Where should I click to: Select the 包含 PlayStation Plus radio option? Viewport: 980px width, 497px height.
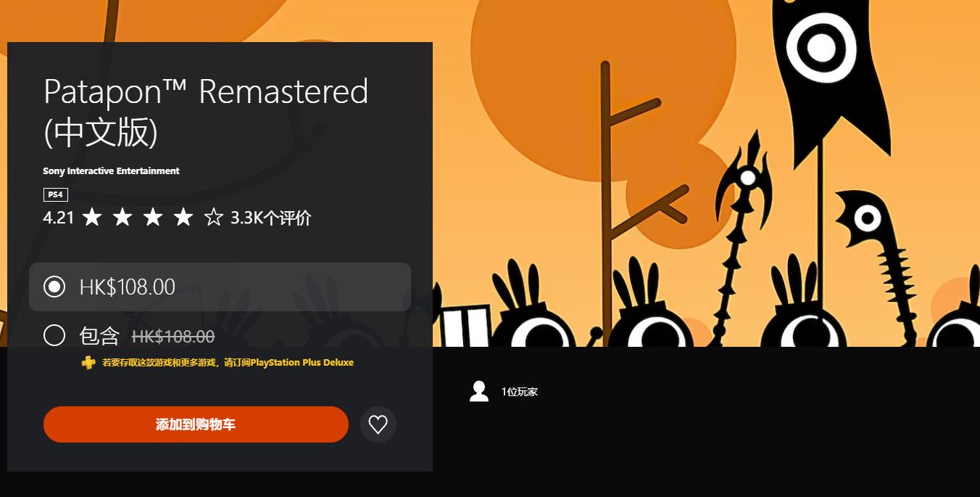point(54,335)
